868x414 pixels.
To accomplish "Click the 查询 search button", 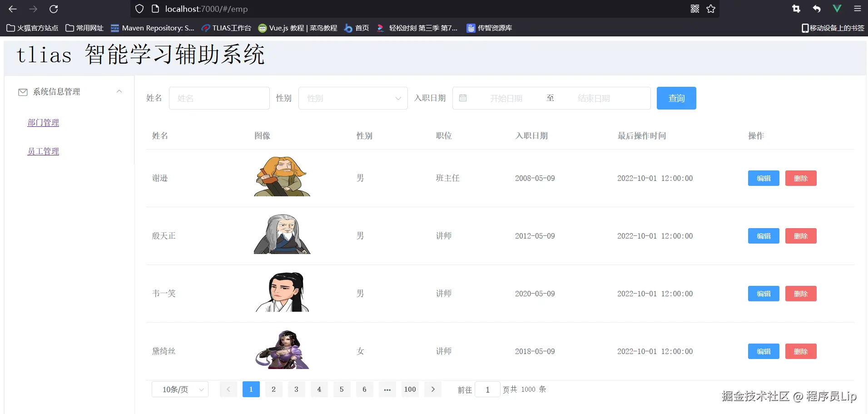I will pyautogui.click(x=676, y=98).
